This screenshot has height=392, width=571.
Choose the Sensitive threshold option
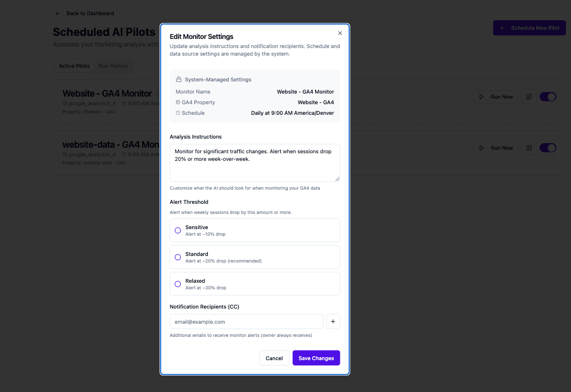pyautogui.click(x=178, y=230)
